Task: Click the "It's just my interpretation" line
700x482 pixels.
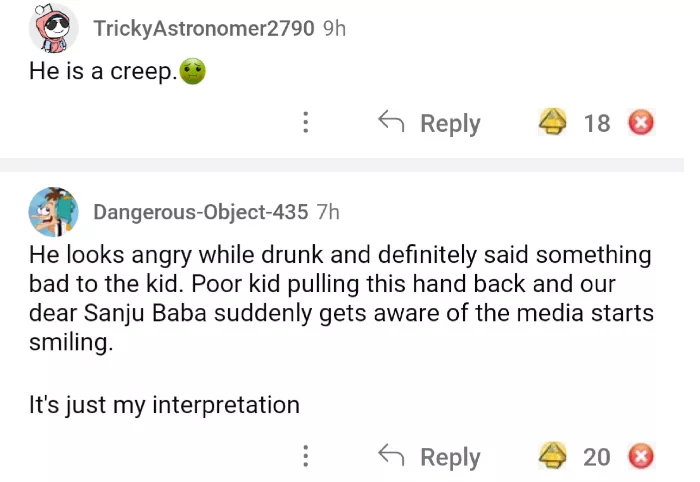Action: (x=164, y=405)
